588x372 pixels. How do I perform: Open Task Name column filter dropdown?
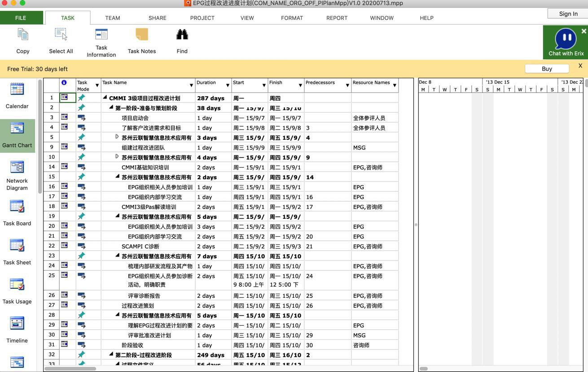pos(191,85)
